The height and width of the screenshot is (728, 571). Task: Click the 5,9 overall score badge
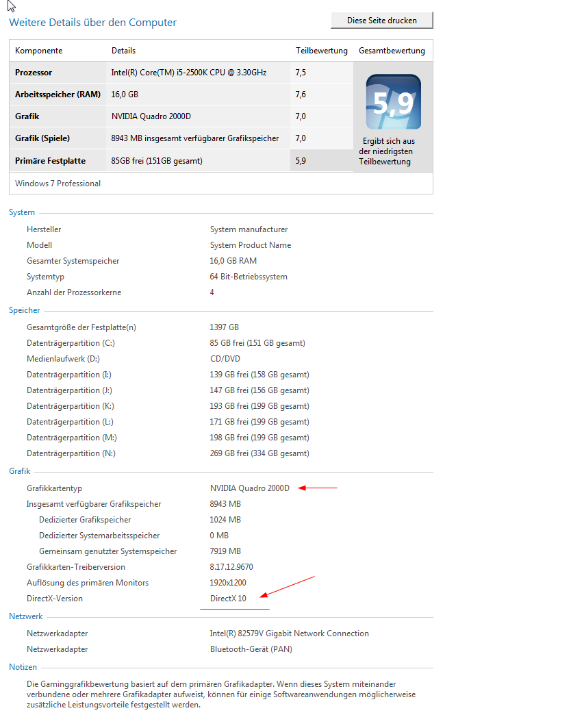tap(393, 101)
